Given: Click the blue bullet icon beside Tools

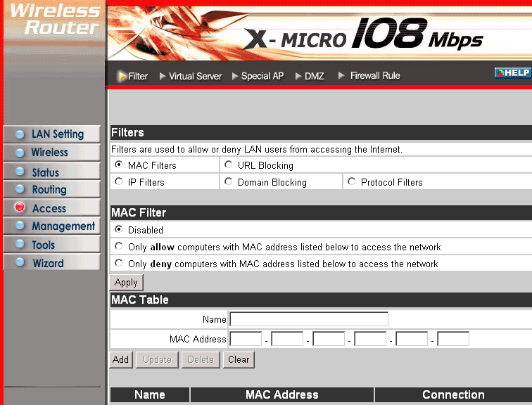Looking at the screenshot, I should (20, 243).
